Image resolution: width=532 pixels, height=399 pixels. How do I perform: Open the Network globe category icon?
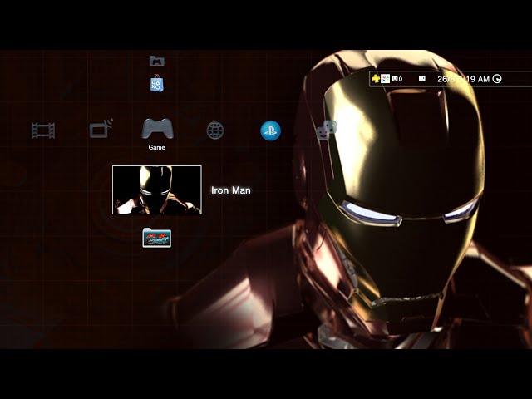click(x=215, y=131)
